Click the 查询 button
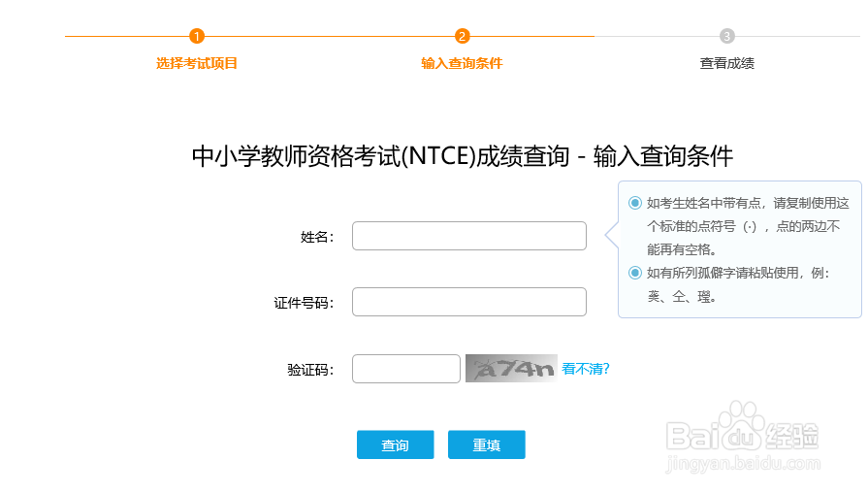The width and height of the screenshot is (868, 493). click(396, 444)
